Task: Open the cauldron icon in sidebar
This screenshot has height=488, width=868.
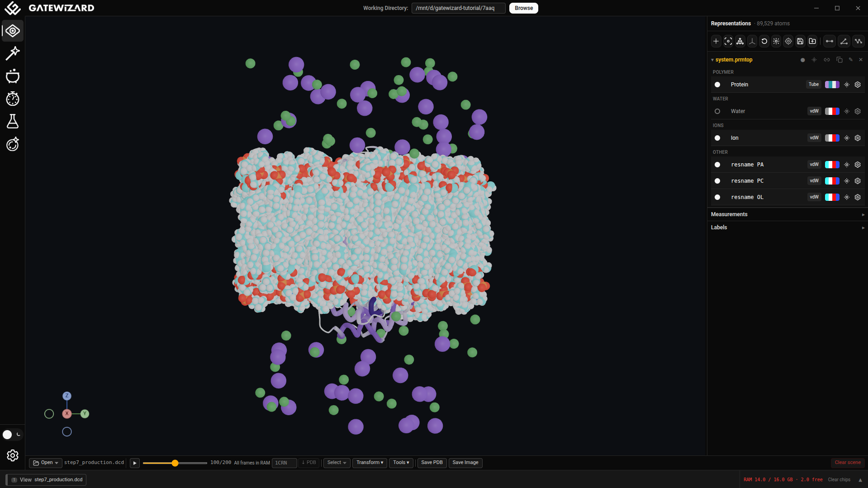Action: coord(13,76)
